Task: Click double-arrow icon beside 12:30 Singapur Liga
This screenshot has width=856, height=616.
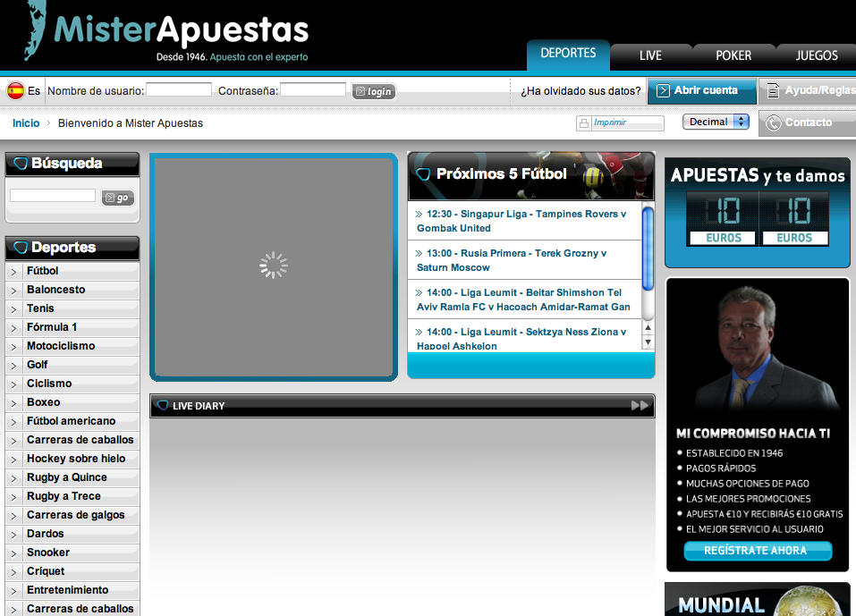Action: 419,214
